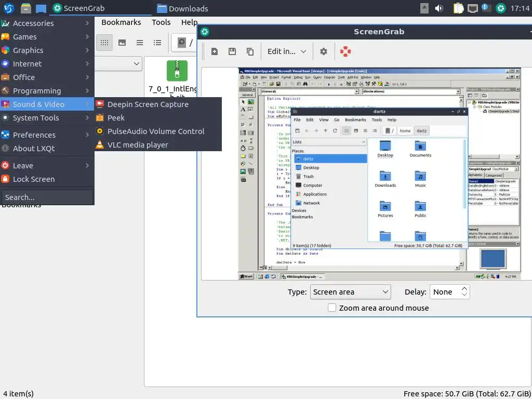The height and width of the screenshot is (399, 532).
Task: Open the file manager side pane mode dropdown
Action: (x=117, y=63)
